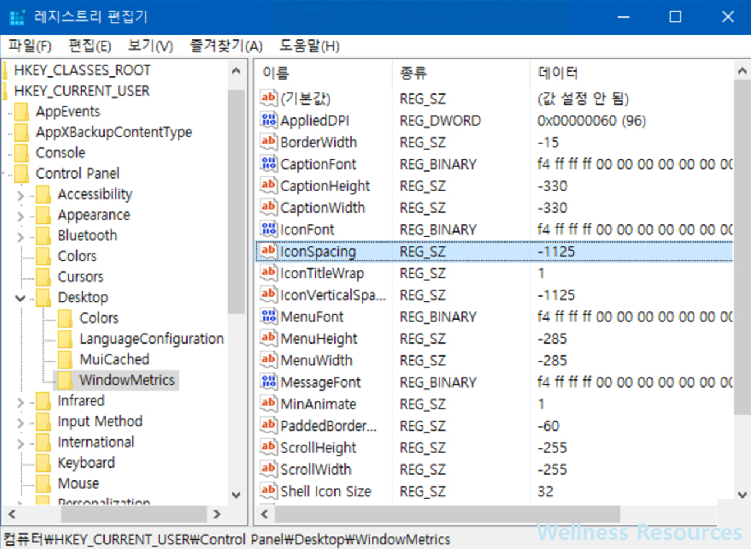The width and height of the screenshot is (756, 558).
Task: Click the -1125 data of IconSpacing
Action: point(556,251)
